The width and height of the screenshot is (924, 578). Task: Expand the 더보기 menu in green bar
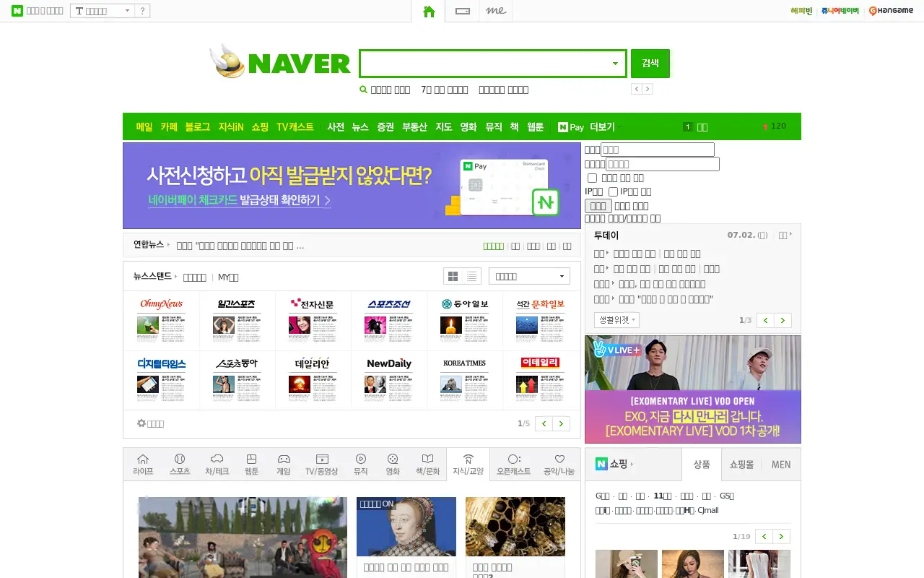(605, 127)
